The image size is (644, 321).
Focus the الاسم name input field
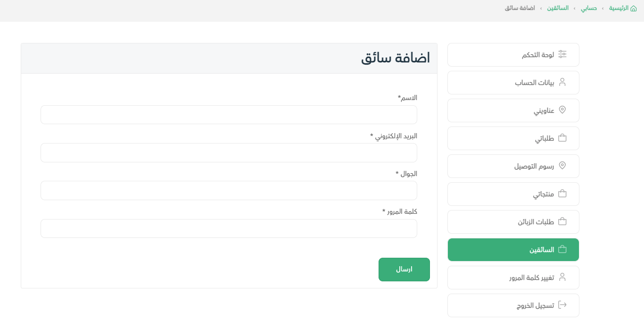click(229, 115)
